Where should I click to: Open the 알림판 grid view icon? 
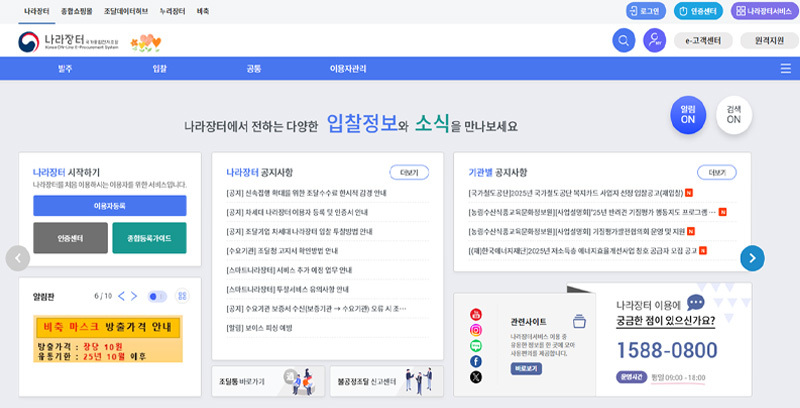point(182,296)
